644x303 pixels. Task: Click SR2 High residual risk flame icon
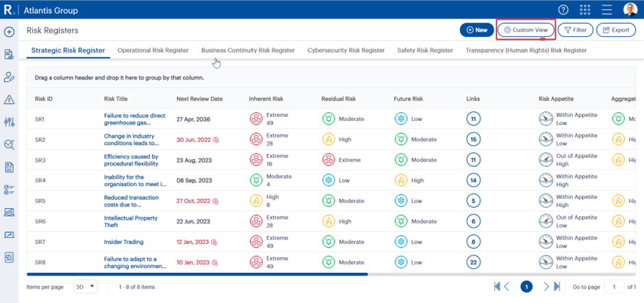(x=329, y=140)
